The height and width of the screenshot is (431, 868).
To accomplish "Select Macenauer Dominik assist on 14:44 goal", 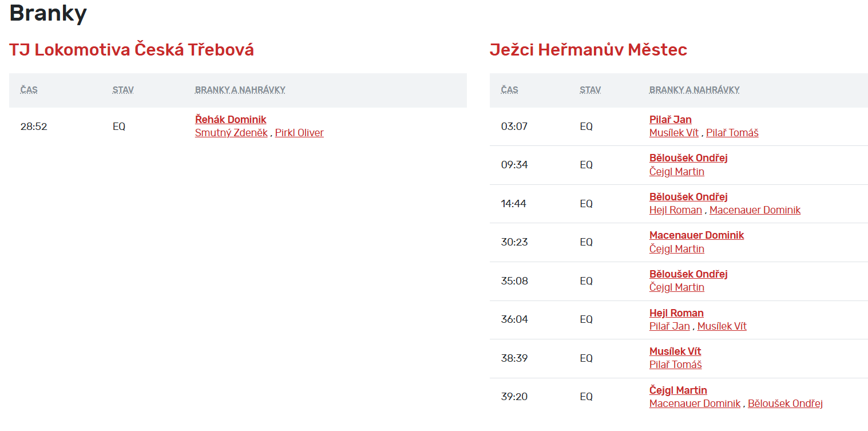I will coord(755,210).
